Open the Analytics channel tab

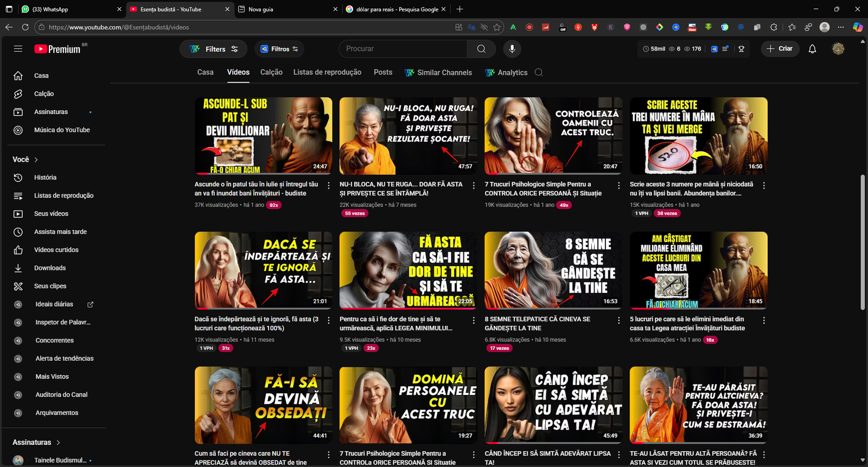(x=506, y=72)
